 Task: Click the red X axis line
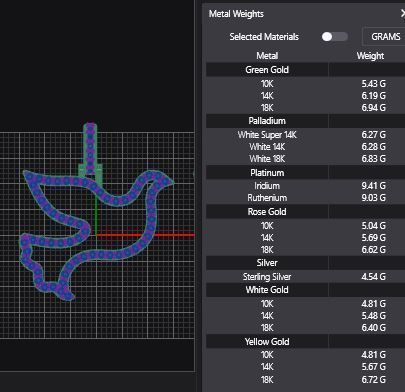146,235
